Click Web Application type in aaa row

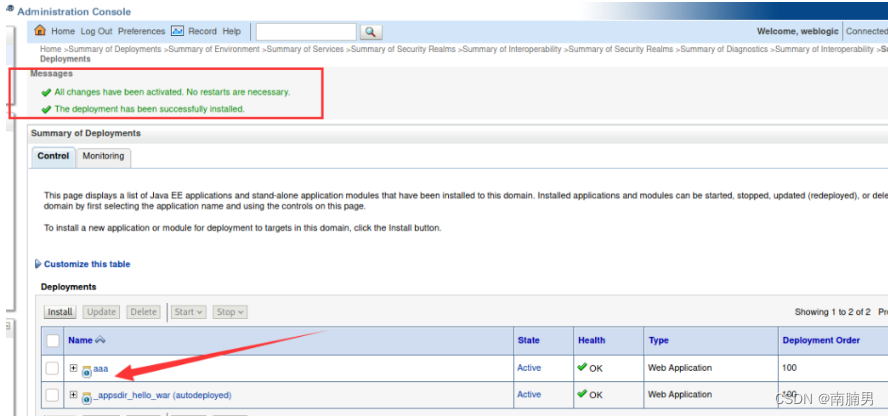tap(680, 368)
